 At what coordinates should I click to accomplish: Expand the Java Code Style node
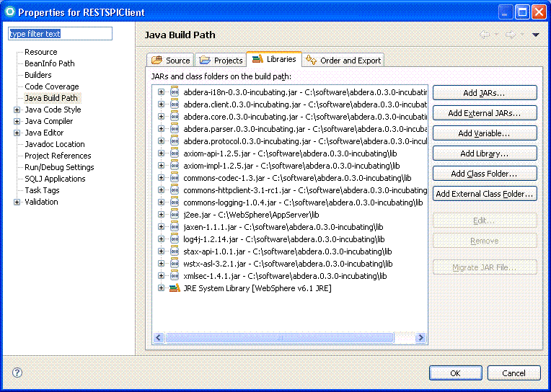point(17,110)
